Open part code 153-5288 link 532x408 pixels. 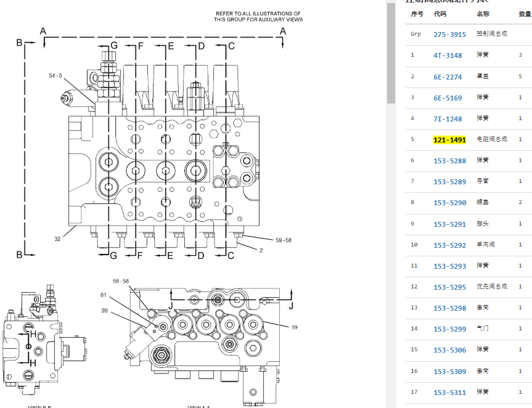(449, 161)
